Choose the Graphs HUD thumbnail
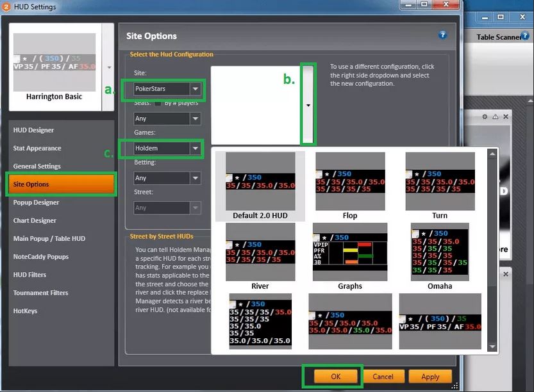534x392 pixels. pos(350,253)
